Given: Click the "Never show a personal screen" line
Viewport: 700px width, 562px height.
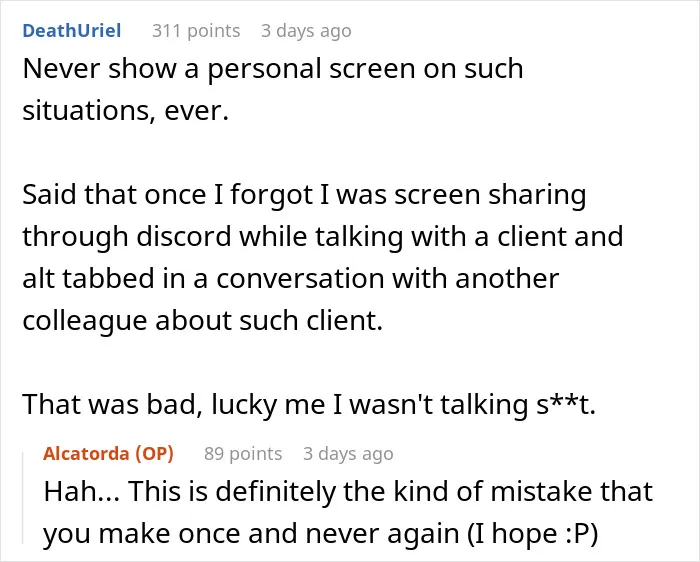Looking at the screenshot, I should click(273, 69).
